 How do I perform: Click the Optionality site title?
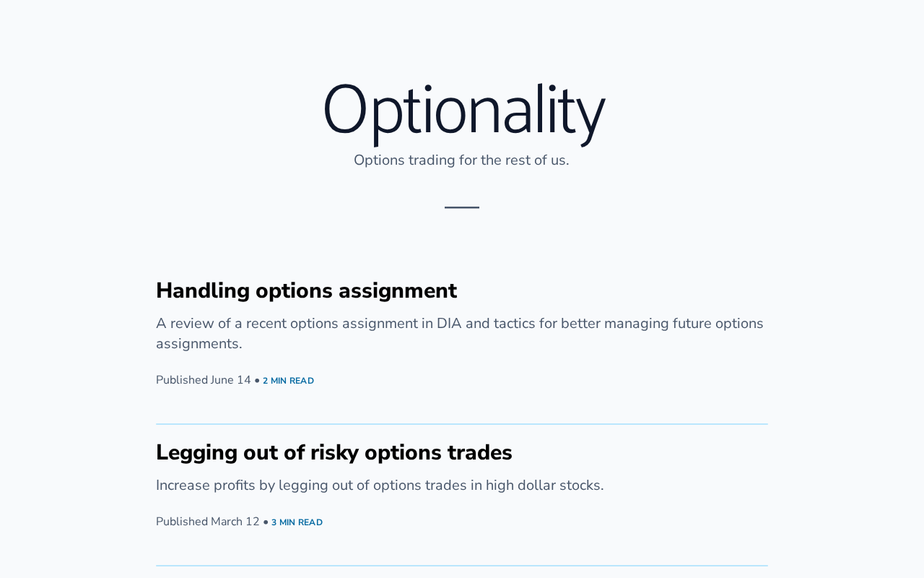point(463,111)
